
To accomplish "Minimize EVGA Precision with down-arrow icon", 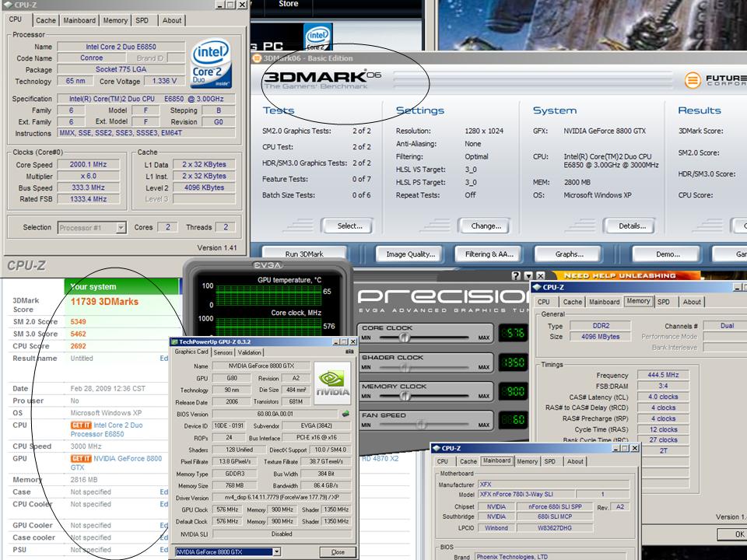I will tap(528, 275).
